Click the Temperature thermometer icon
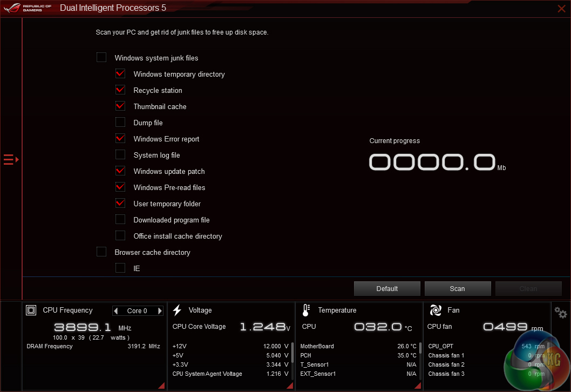This screenshot has width=571, height=392. 306,310
